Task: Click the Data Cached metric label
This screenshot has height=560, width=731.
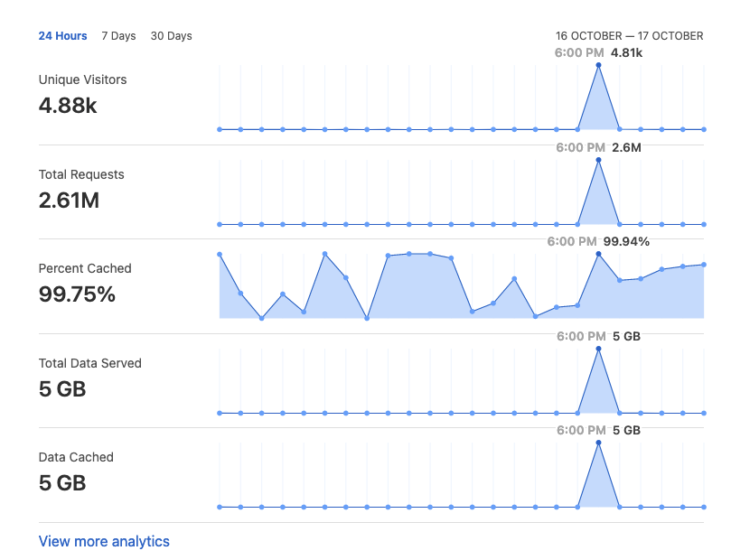Action: pos(76,457)
